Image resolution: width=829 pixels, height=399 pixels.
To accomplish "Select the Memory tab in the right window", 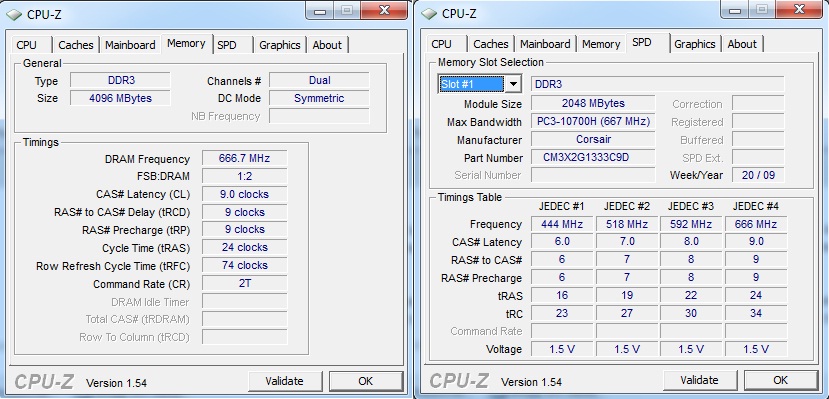I will [x=601, y=44].
